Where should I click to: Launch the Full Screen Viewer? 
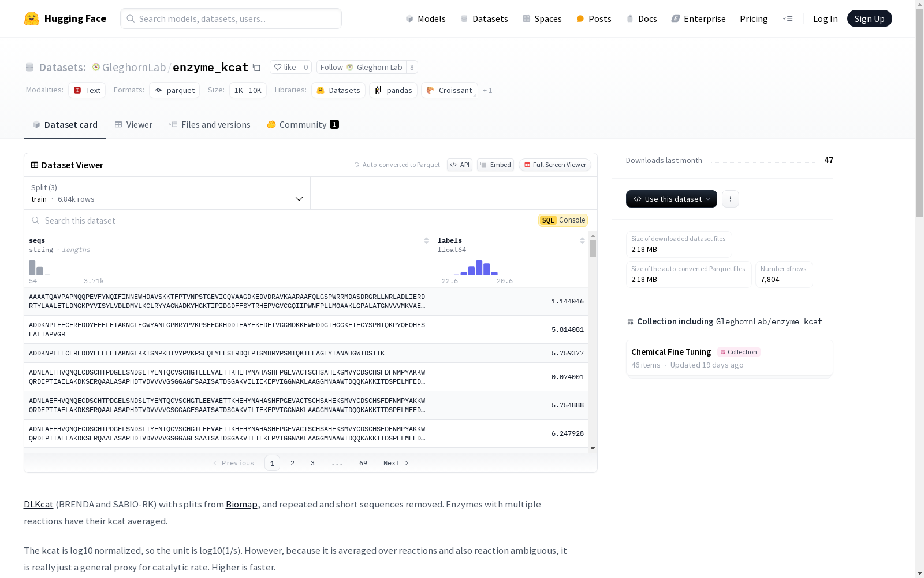(x=555, y=165)
